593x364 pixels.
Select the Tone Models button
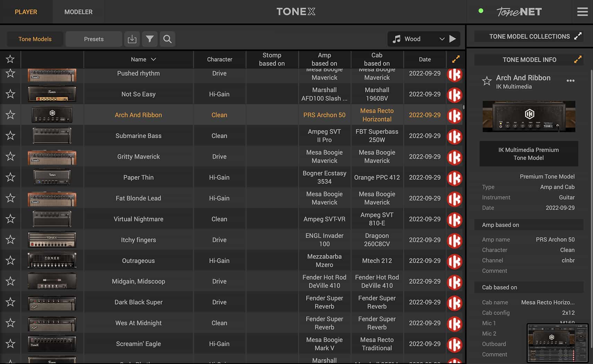(x=35, y=39)
